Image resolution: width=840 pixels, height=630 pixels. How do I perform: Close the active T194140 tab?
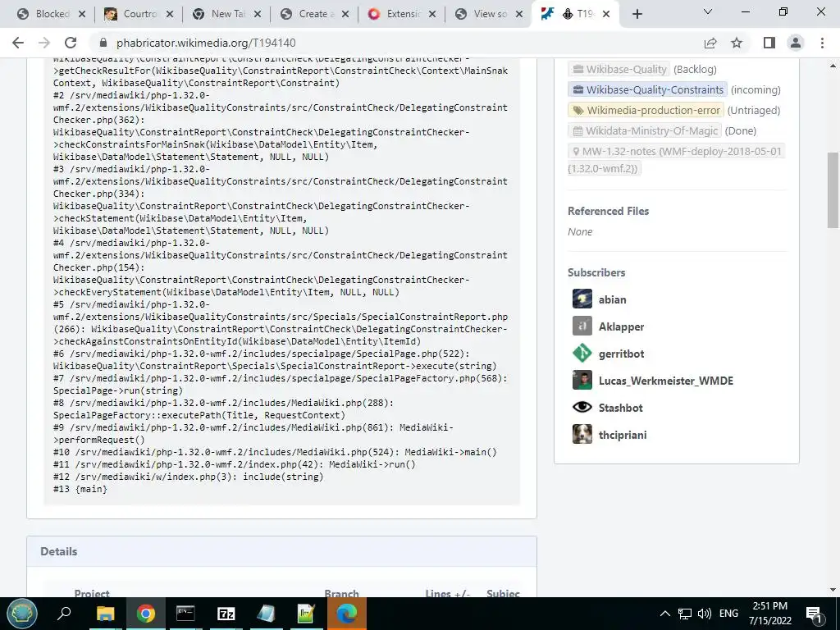pos(606,15)
